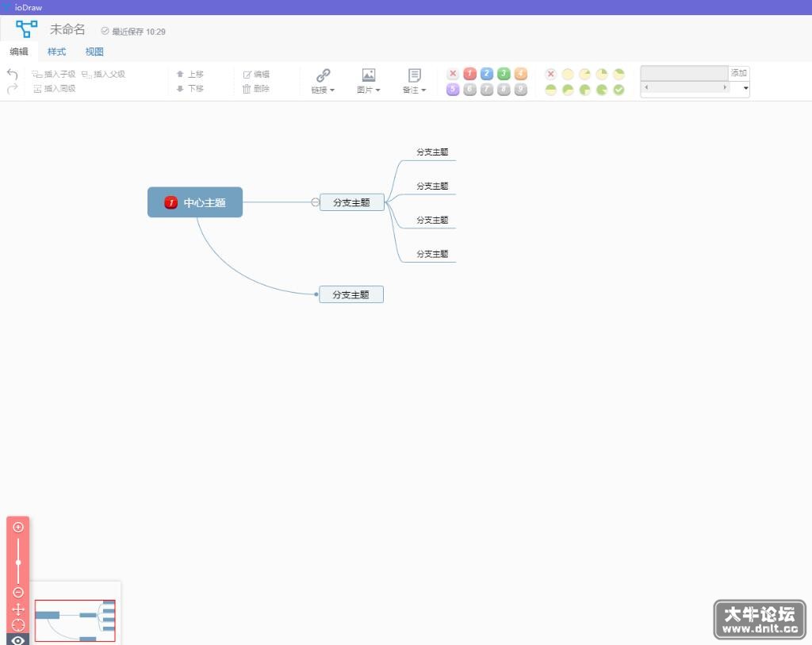Center view on root with target icon
The height and width of the screenshot is (645, 812).
coord(18,625)
